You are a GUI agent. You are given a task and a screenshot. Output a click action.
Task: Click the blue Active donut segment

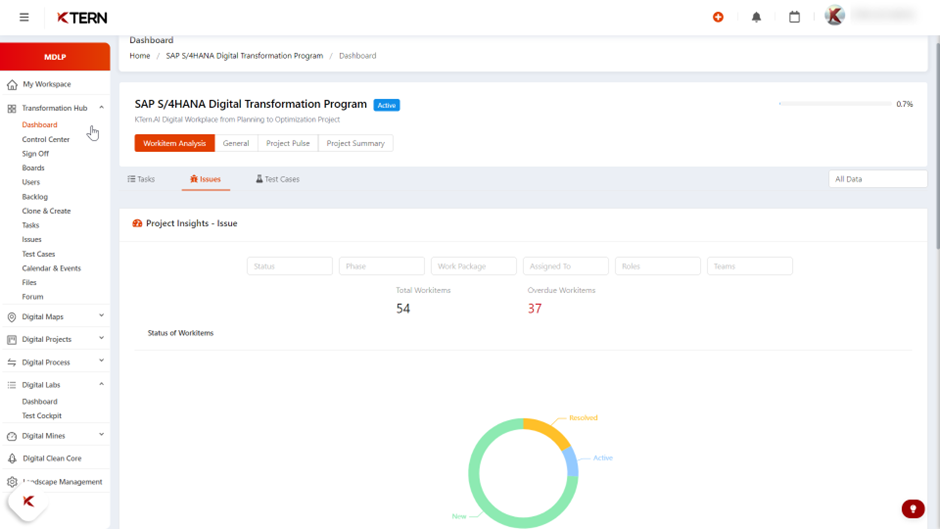coord(573,462)
